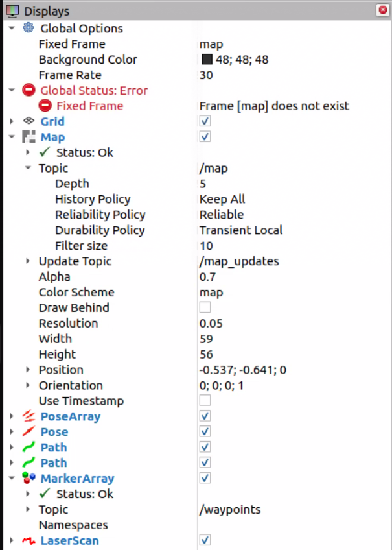
Task: Enable the Draw Behind checkbox
Action: point(205,307)
